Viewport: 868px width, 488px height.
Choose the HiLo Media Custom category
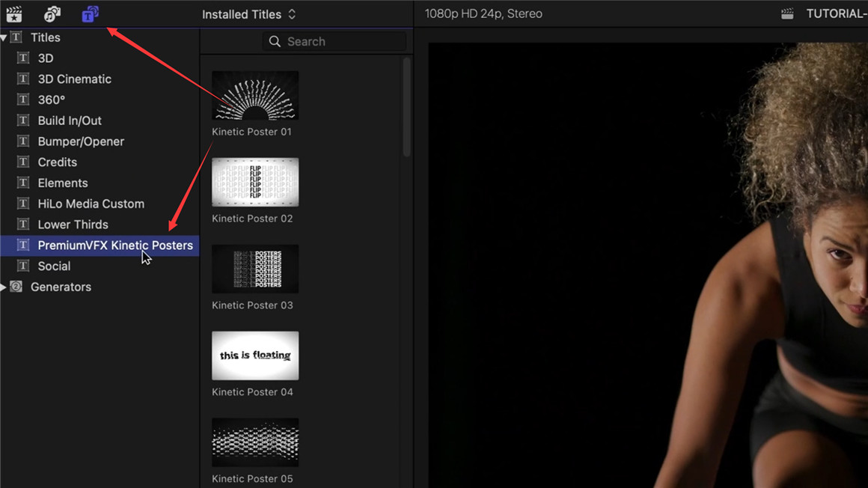[x=91, y=204]
